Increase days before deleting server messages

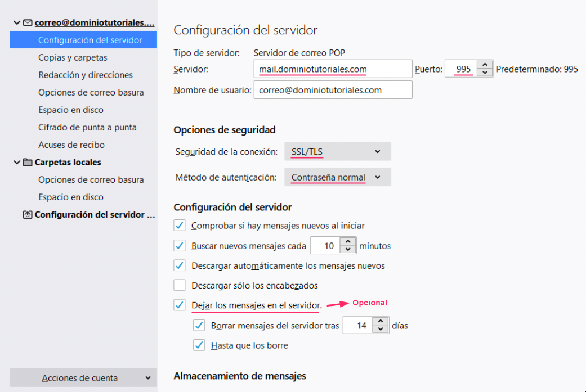[381, 322]
